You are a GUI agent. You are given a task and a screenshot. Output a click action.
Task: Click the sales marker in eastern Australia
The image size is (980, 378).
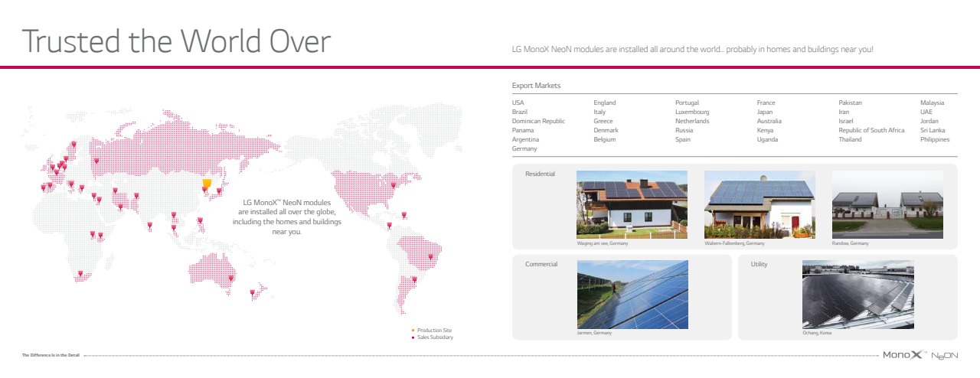click(x=231, y=278)
